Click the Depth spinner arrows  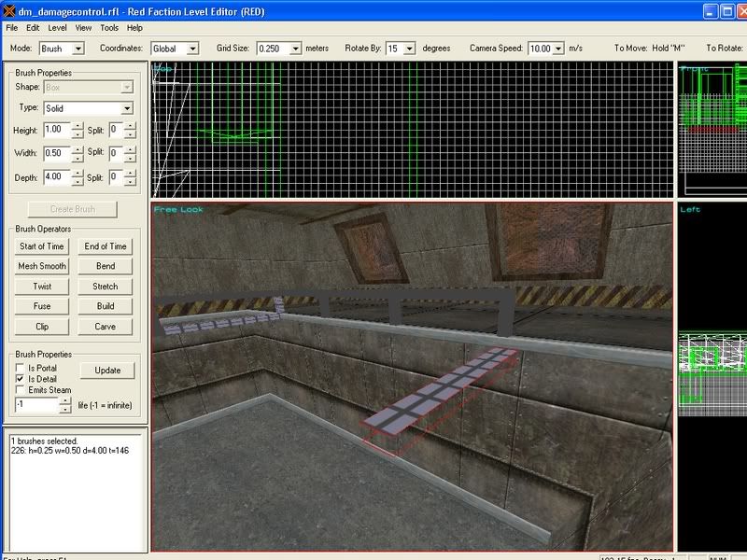tap(78, 177)
